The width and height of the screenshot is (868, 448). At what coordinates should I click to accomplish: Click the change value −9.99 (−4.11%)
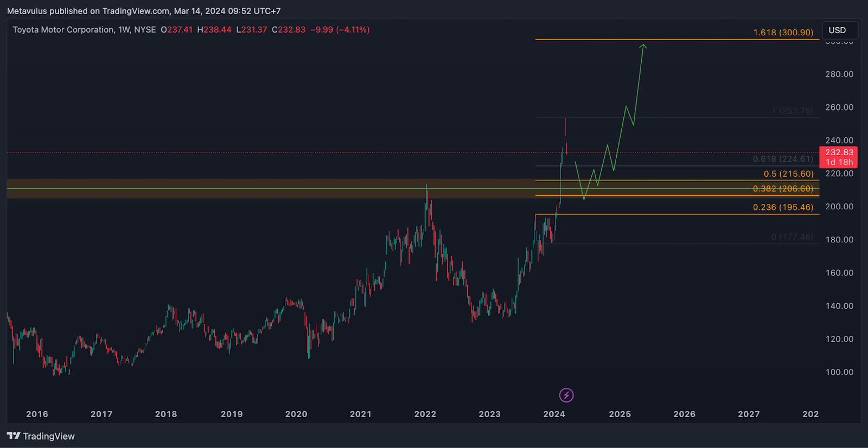[x=340, y=30]
